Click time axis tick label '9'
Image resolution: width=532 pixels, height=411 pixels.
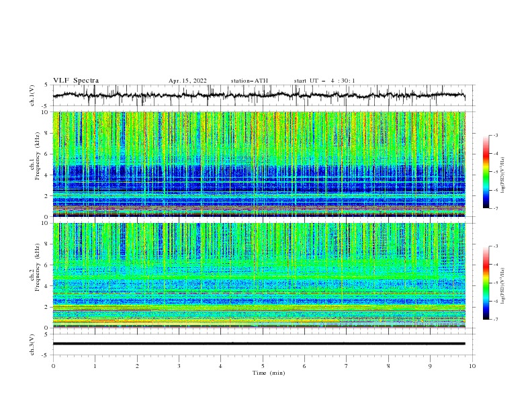pos(430,366)
